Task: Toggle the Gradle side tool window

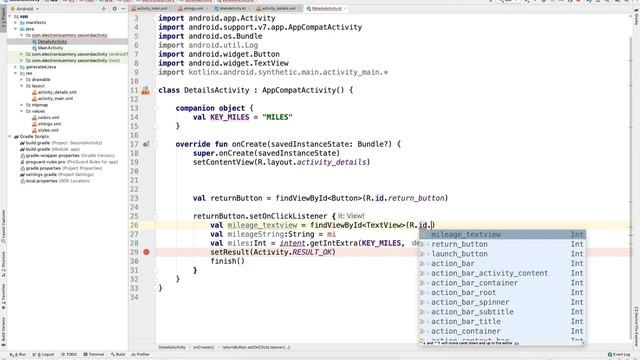Action: (636, 18)
